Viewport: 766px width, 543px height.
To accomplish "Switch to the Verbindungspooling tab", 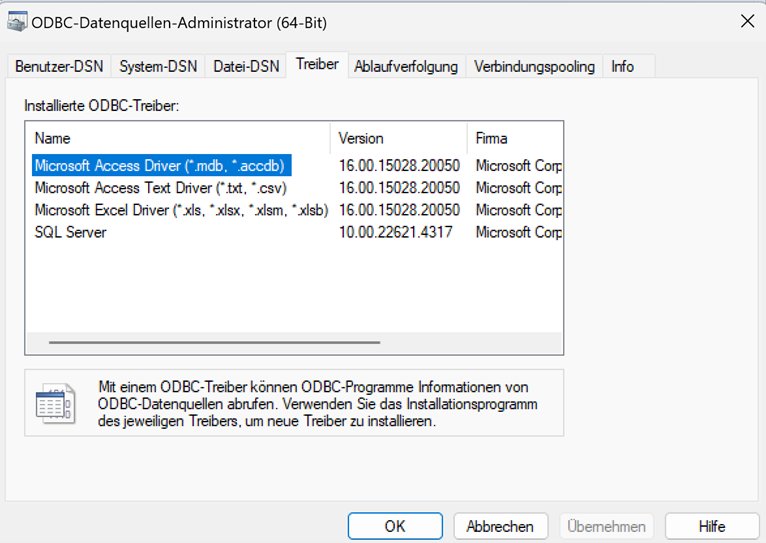I will [x=534, y=66].
